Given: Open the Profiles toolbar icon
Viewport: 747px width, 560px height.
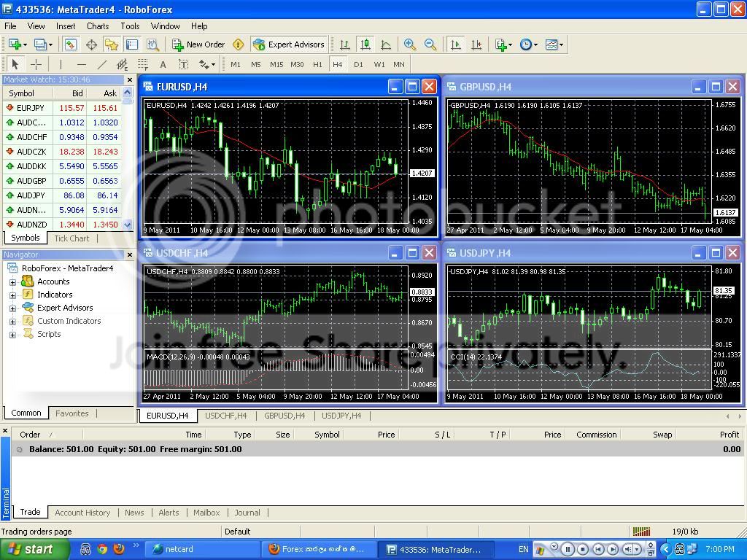Looking at the screenshot, I should [43, 44].
